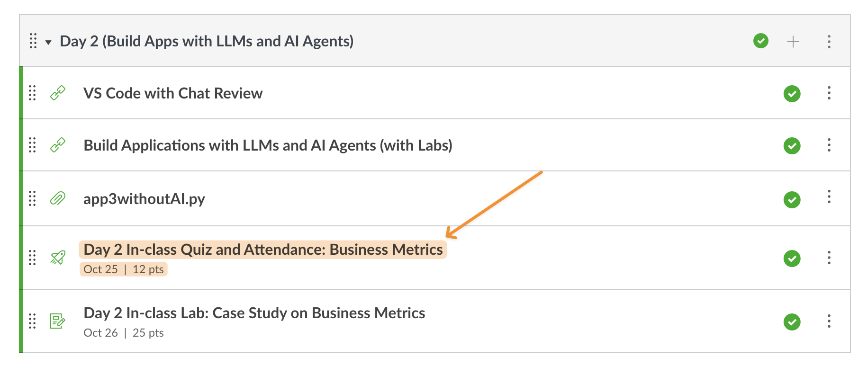Click the add item plus icon for Day 2 module

(793, 42)
